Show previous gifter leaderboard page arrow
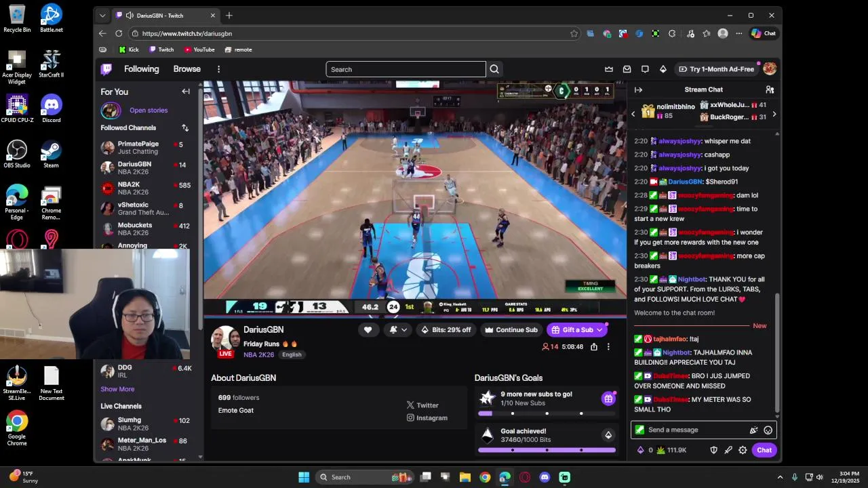 pos(633,114)
